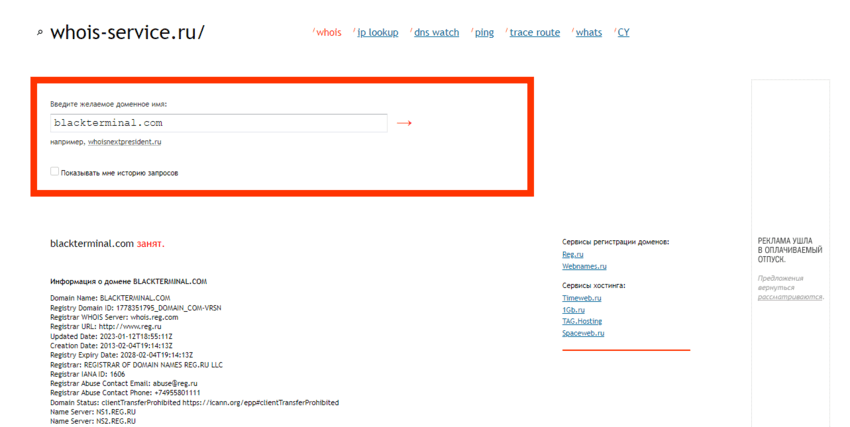Switch to the trace route tool
This screenshot has width=850, height=427.
click(x=534, y=32)
